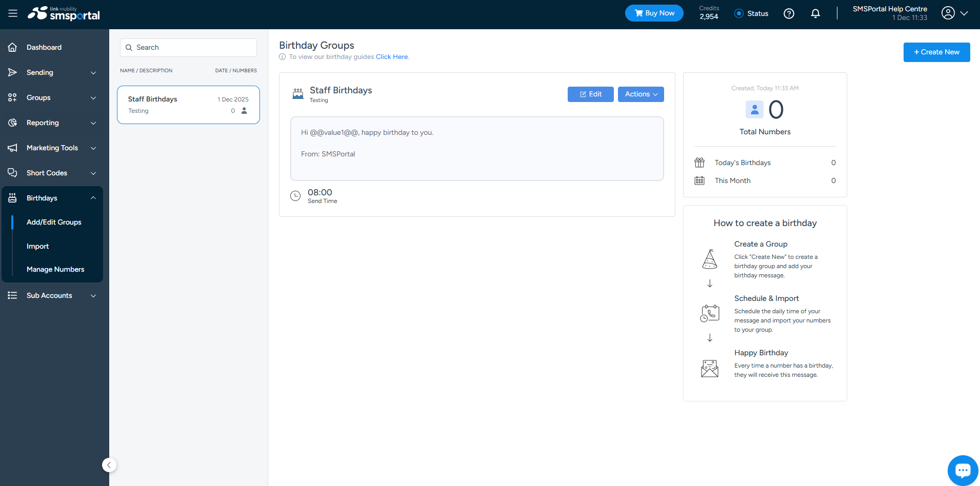Expand the Short Codes chevron
This screenshot has width=980, height=486.
[x=93, y=173]
